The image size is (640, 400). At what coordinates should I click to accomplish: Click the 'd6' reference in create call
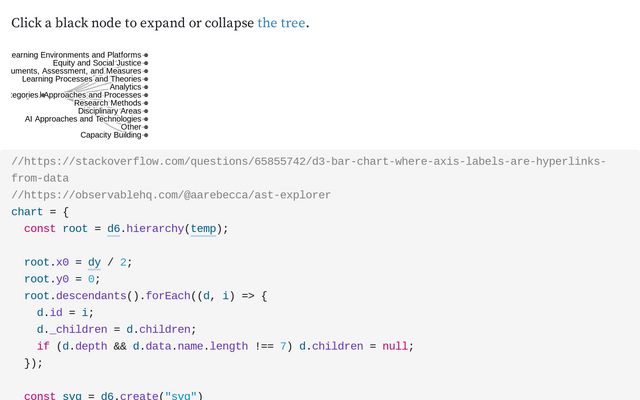[x=107, y=396]
